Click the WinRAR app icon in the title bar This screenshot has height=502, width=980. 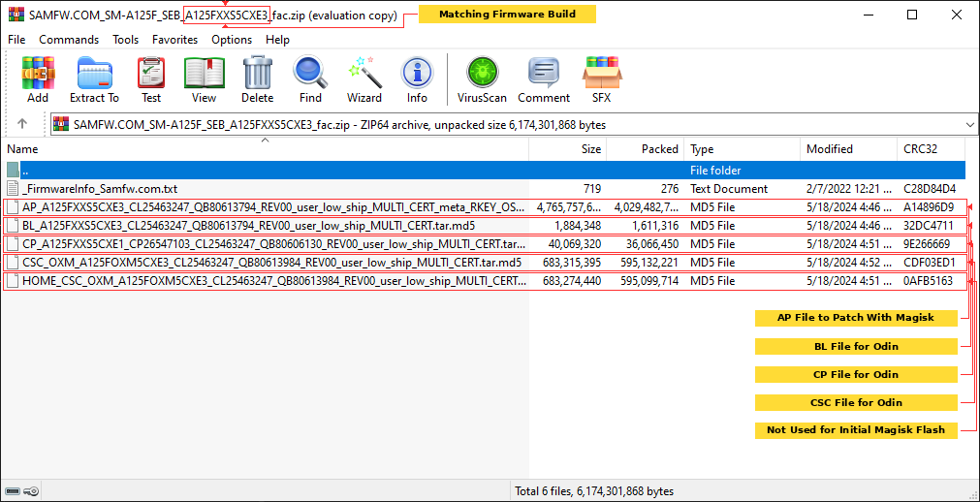point(16,15)
